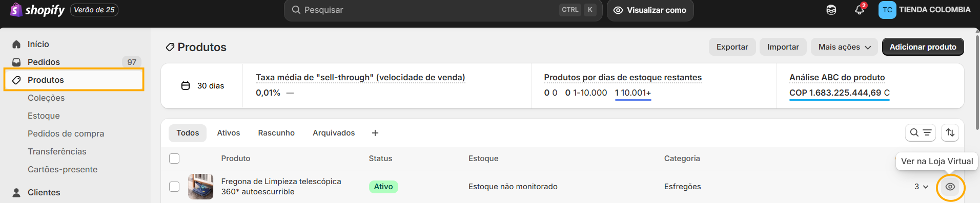Click the plus icon to add a view

point(375,133)
